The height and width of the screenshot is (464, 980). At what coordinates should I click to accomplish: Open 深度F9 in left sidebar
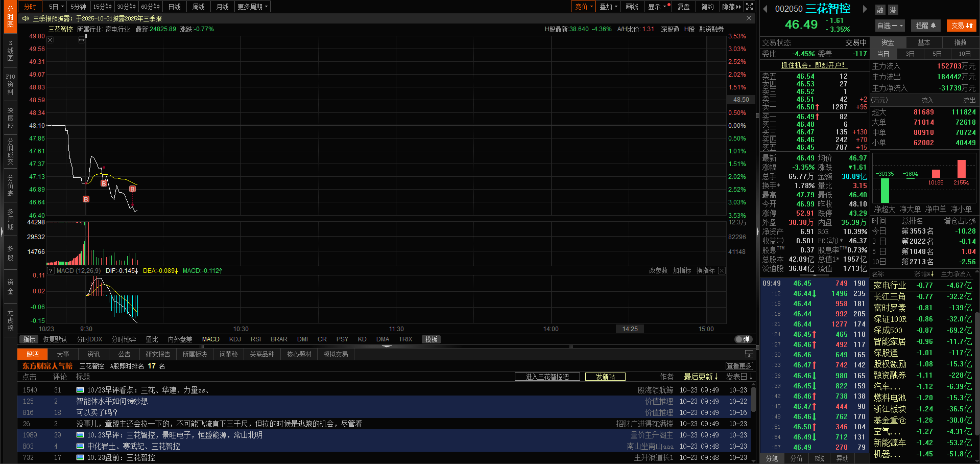tap(10, 118)
